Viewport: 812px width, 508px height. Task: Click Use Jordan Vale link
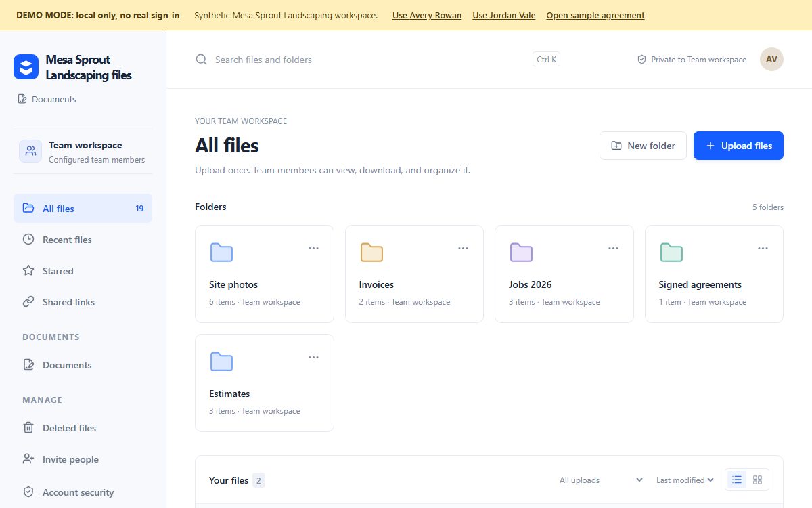point(504,15)
